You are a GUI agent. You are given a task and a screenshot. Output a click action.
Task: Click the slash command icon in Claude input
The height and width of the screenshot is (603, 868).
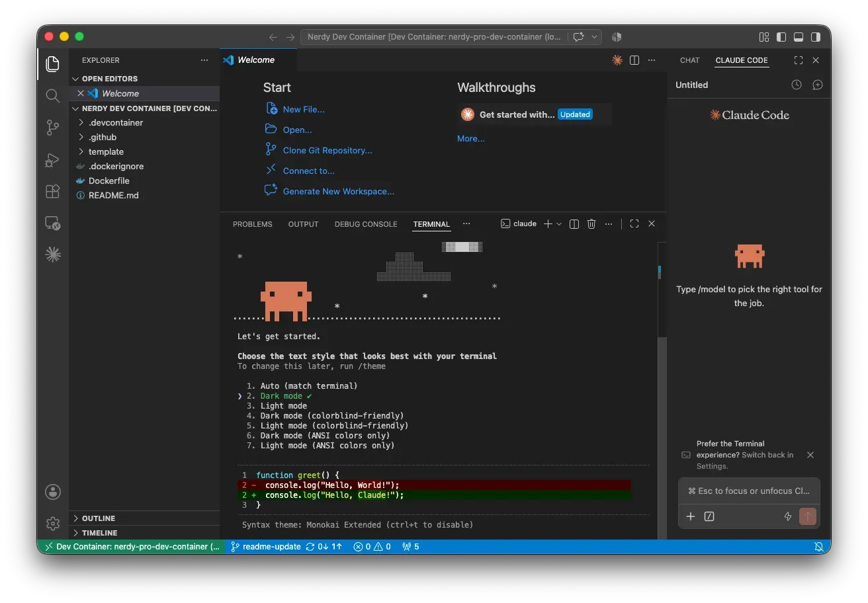click(709, 516)
